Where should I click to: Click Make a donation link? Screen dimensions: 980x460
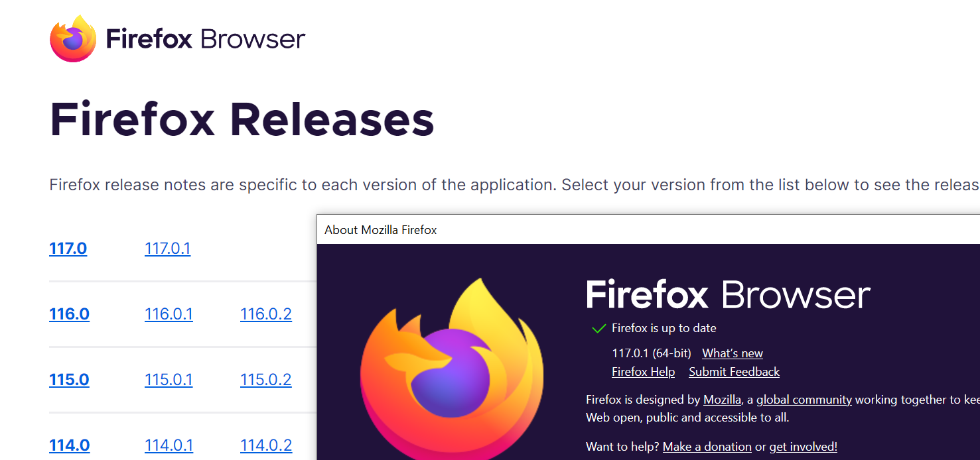pyautogui.click(x=707, y=447)
